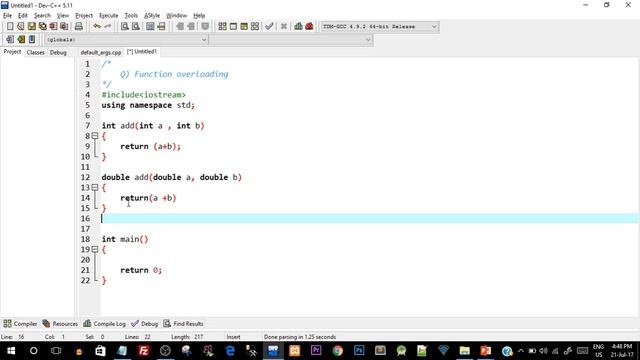Click the 'double add(double a, double b)' line
The width and height of the screenshot is (640, 360).
click(x=171, y=177)
